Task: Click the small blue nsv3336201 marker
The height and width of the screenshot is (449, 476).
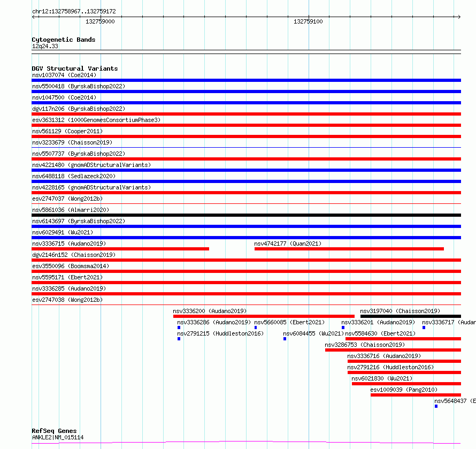Action: point(343,328)
